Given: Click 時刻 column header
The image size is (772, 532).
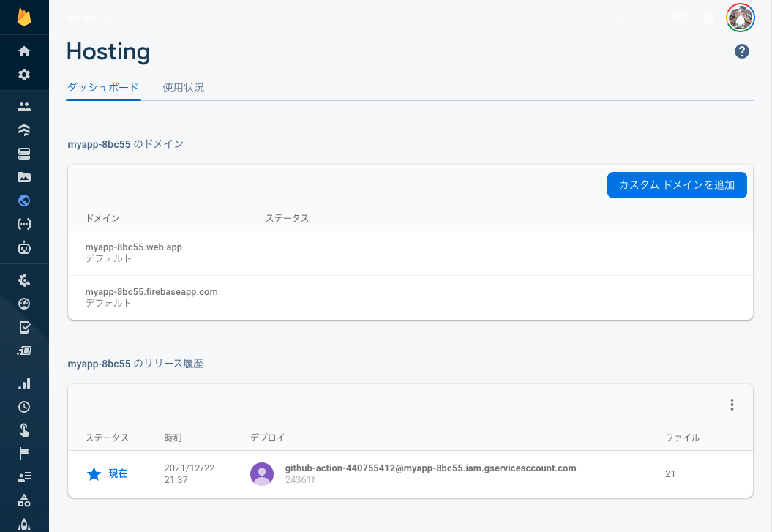Looking at the screenshot, I should [x=173, y=438].
